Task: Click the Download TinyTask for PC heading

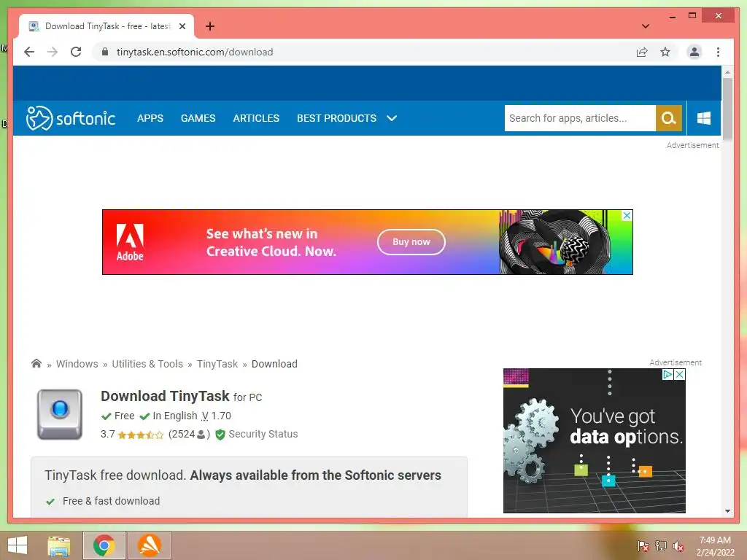Action: point(182,396)
